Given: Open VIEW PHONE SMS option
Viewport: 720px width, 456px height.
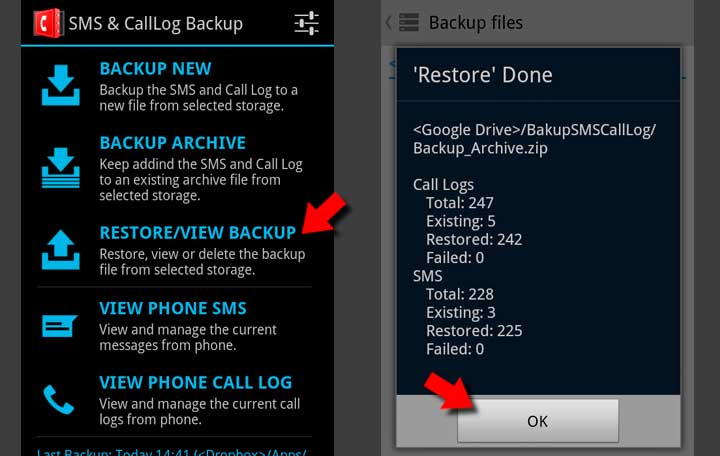Looking at the screenshot, I should pos(173,308).
